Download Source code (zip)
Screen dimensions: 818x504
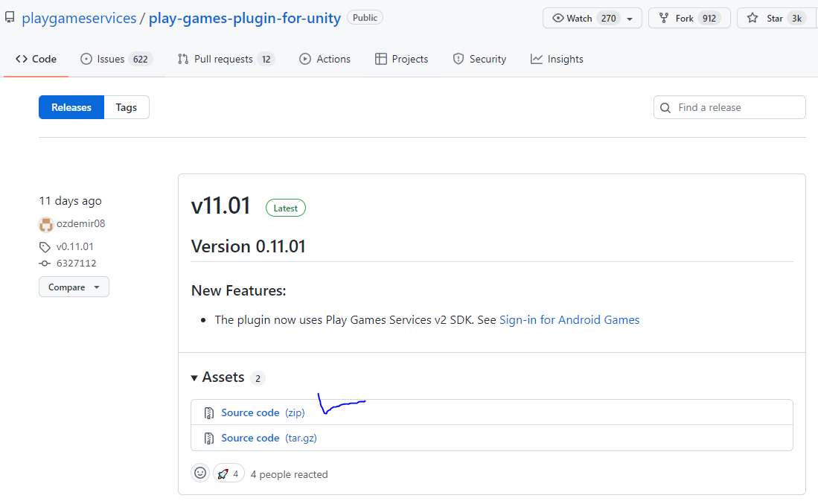click(x=263, y=412)
